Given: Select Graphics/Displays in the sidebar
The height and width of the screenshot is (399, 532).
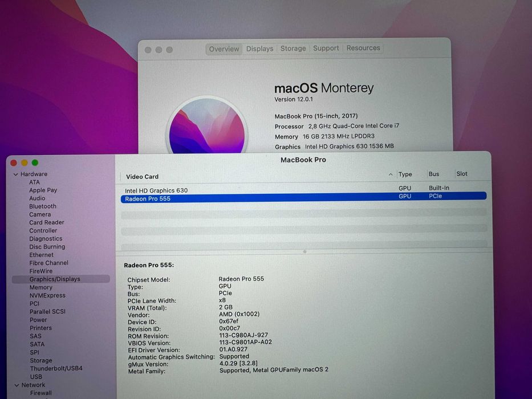Looking at the screenshot, I should click(x=61, y=279).
